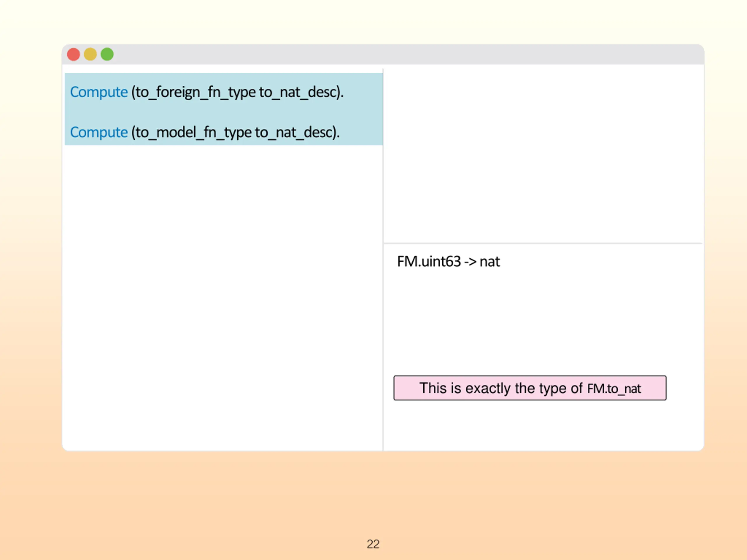Click the to_foreign_fn_type to_nat_desc expression

(237, 92)
